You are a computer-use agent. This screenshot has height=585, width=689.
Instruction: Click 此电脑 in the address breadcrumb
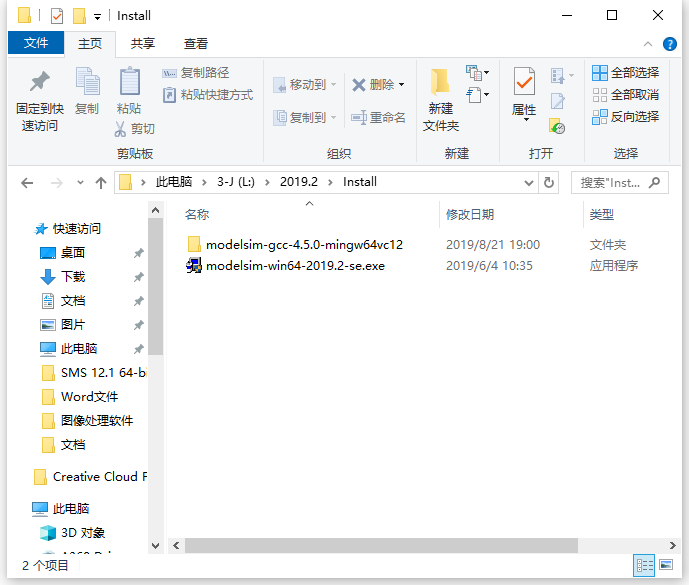174,182
